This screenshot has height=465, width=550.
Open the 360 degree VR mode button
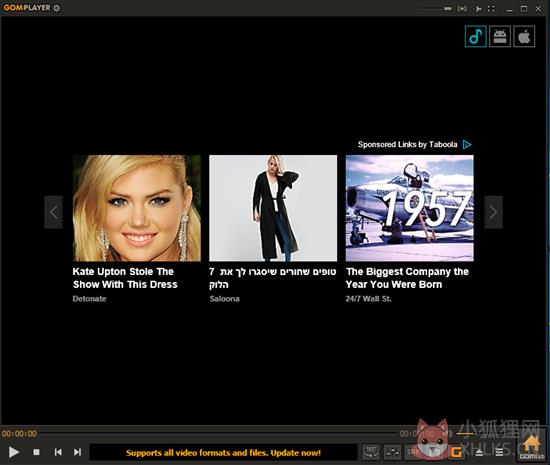tap(371, 452)
